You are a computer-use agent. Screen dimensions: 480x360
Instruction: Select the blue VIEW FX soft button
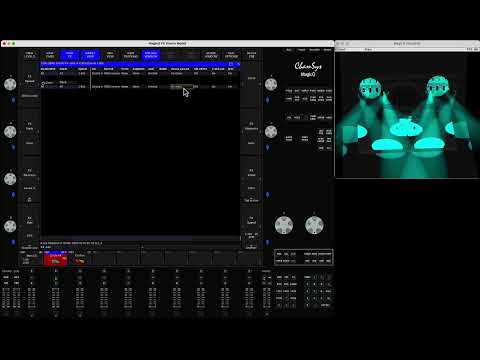click(x=70, y=55)
